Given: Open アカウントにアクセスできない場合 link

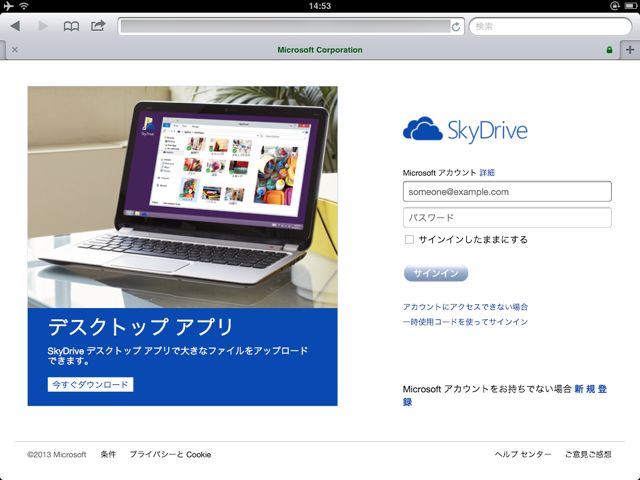Looking at the screenshot, I should click(465, 307).
